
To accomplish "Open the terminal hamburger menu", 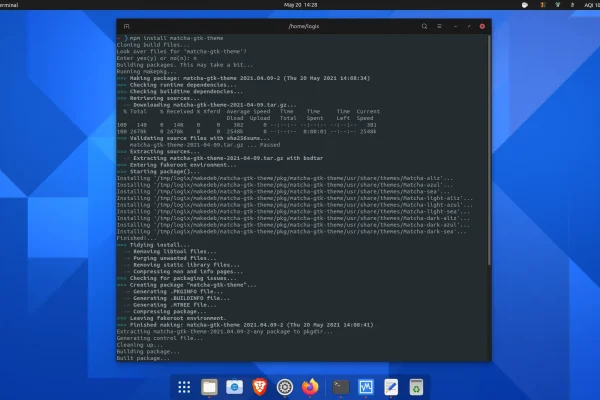I will [439, 26].
